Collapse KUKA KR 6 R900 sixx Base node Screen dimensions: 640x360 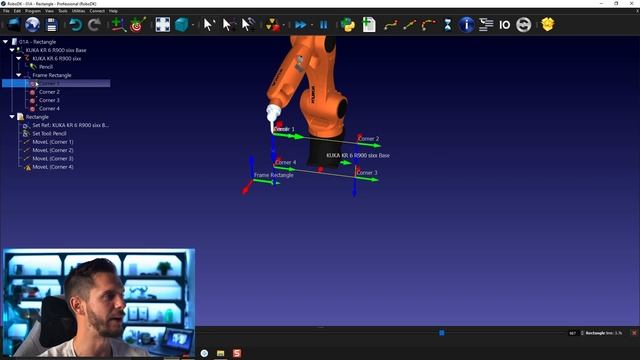tap(12, 50)
